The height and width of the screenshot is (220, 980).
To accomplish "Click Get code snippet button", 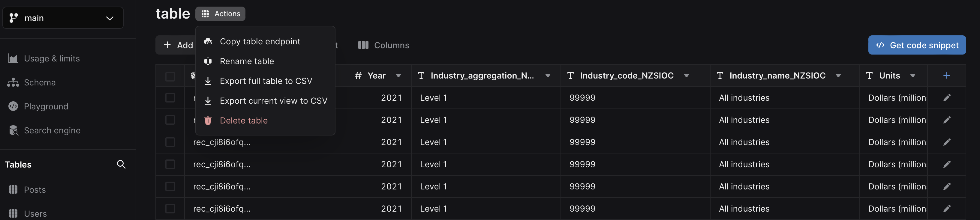I will click(917, 45).
